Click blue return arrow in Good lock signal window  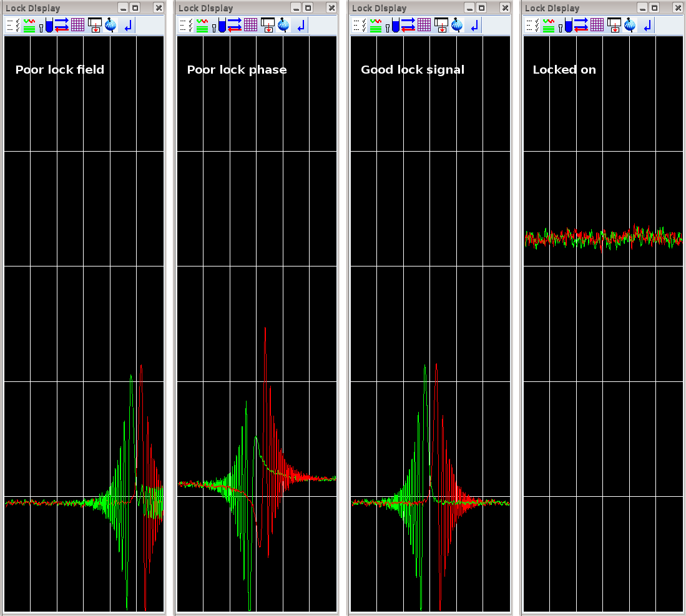coord(474,26)
